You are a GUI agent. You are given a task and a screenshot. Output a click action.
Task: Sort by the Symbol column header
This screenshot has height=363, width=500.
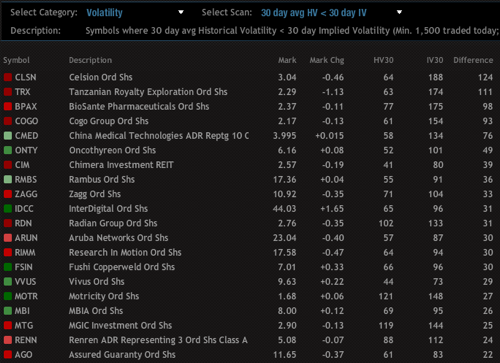click(16, 60)
